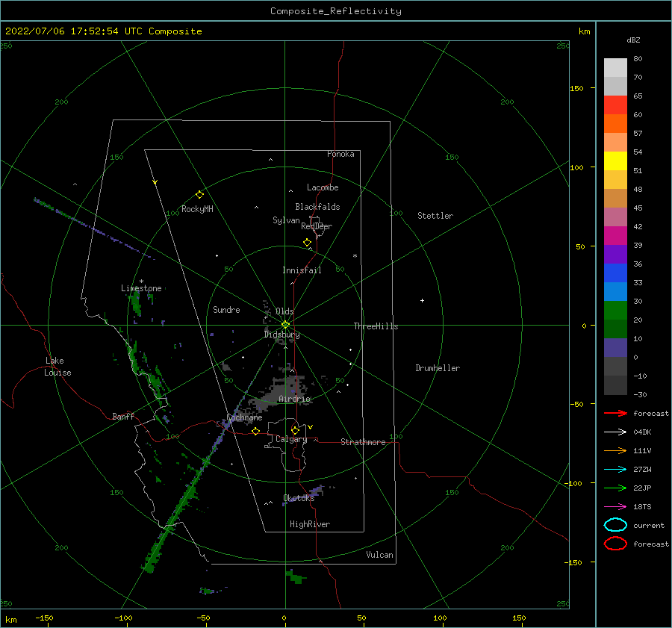Select the Innisfail label

[302, 270]
